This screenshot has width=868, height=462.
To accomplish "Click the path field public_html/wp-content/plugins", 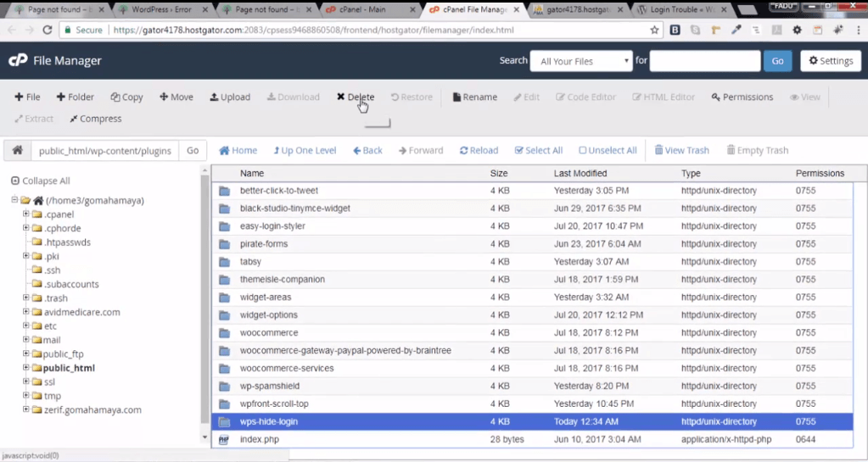I will click(104, 151).
